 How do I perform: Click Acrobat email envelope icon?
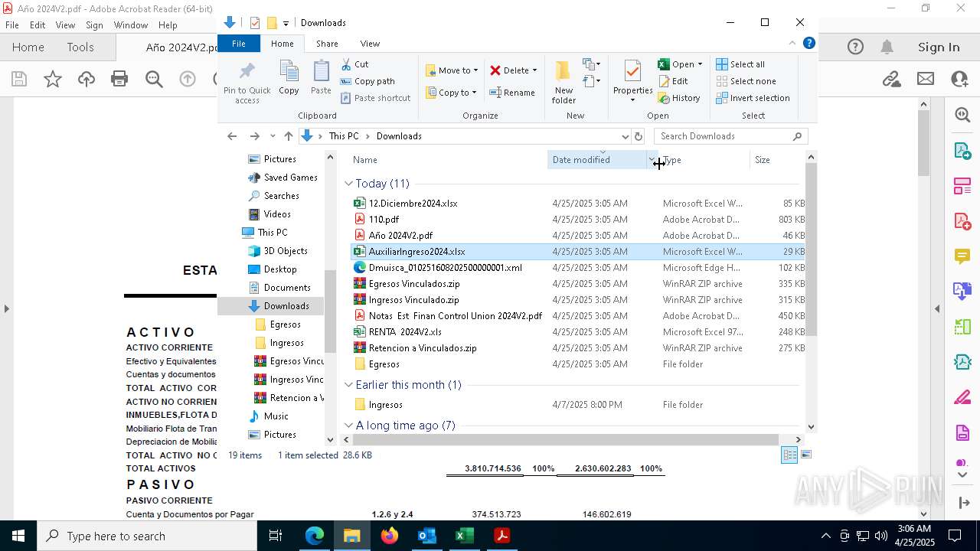coord(926,78)
